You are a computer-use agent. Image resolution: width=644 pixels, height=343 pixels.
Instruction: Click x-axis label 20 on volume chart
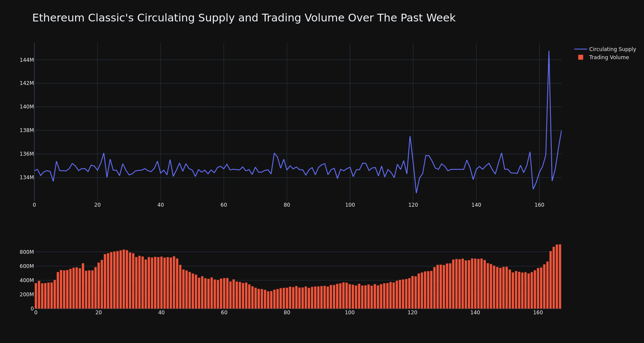(99, 313)
